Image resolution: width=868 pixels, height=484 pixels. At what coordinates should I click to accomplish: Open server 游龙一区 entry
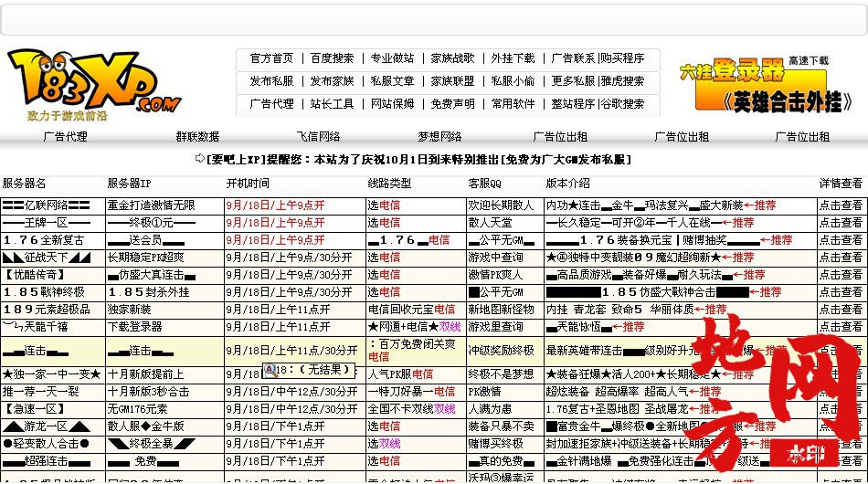46,426
